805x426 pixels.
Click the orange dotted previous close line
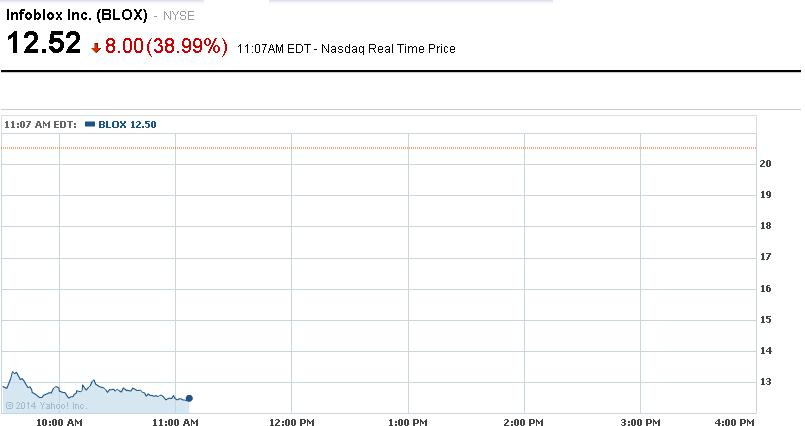400,148
